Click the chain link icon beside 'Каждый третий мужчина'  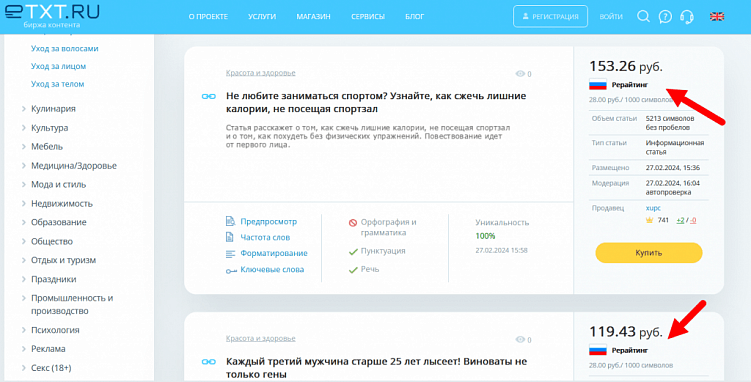pyautogui.click(x=208, y=361)
